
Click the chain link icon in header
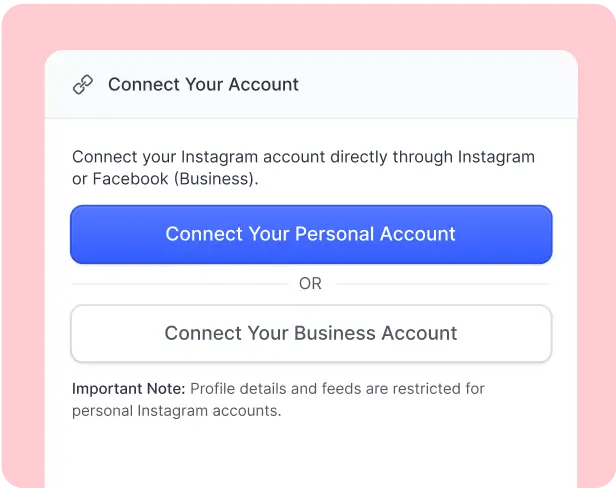83,84
